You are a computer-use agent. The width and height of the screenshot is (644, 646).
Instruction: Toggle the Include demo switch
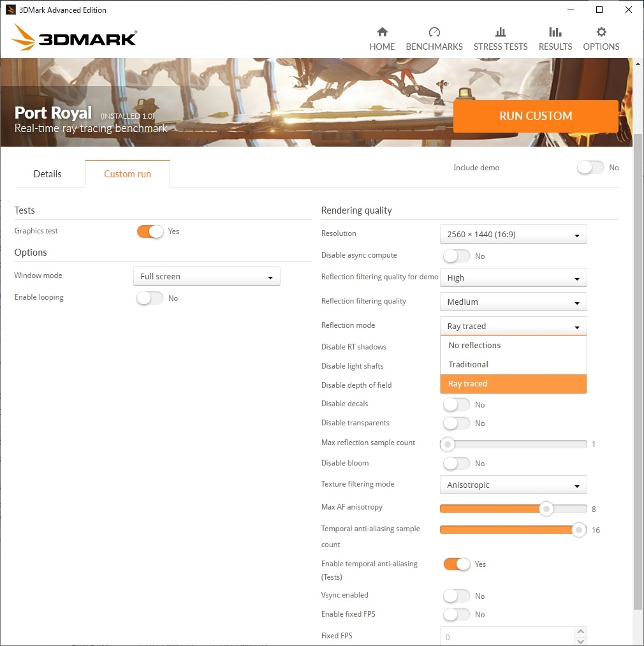pos(590,167)
